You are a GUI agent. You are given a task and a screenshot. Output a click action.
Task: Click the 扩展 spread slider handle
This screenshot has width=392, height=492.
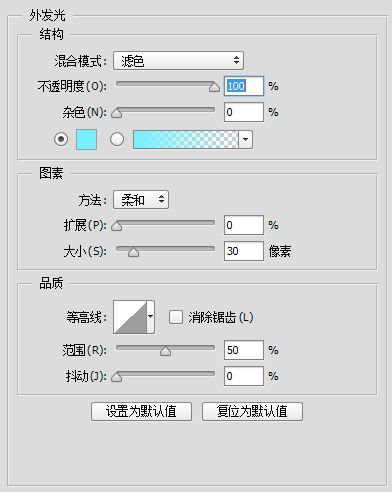[116, 226]
